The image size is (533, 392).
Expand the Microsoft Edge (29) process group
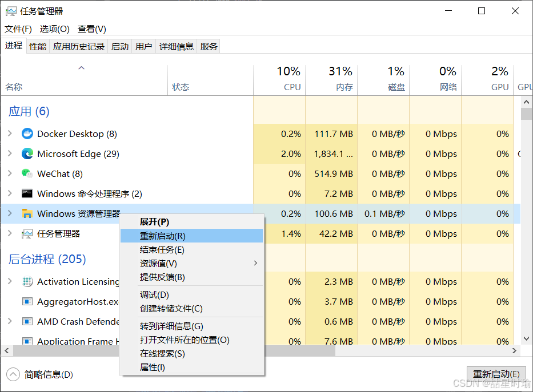tap(10, 153)
